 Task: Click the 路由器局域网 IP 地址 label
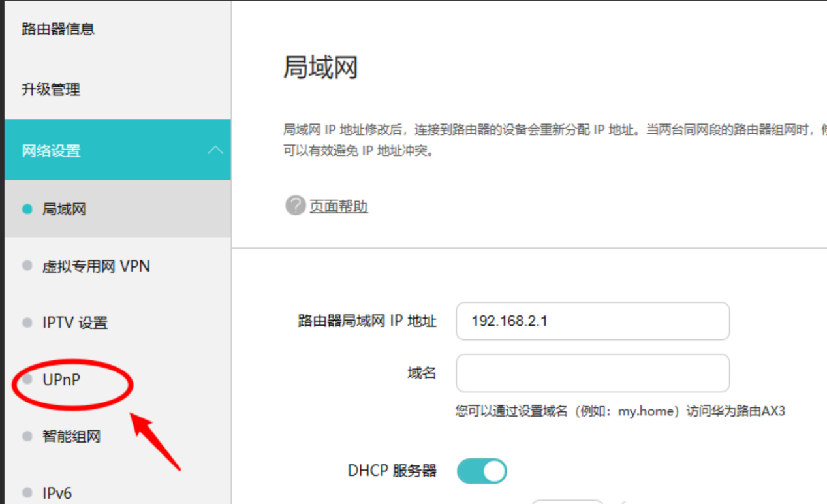click(367, 321)
